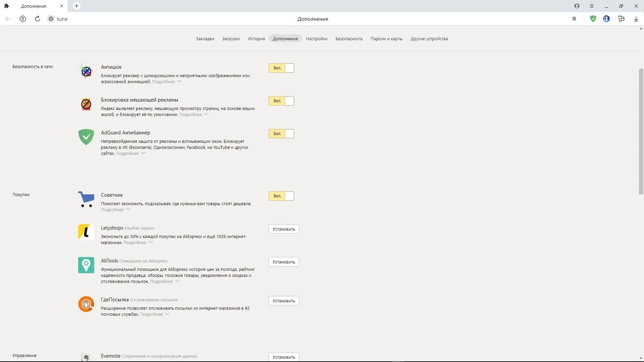Select the Дополнения tab
Screen dimensions: 644x362
tap(286, 39)
